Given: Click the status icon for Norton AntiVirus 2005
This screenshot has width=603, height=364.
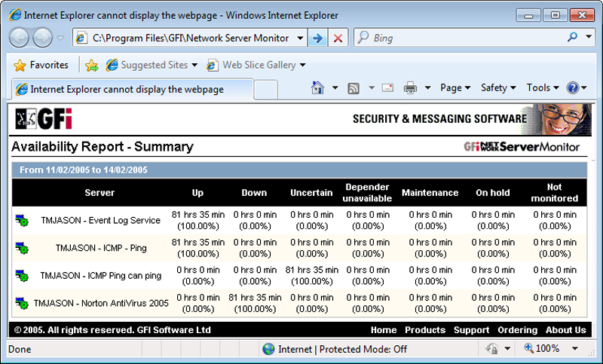Looking at the screenshot, I should 22,304.
